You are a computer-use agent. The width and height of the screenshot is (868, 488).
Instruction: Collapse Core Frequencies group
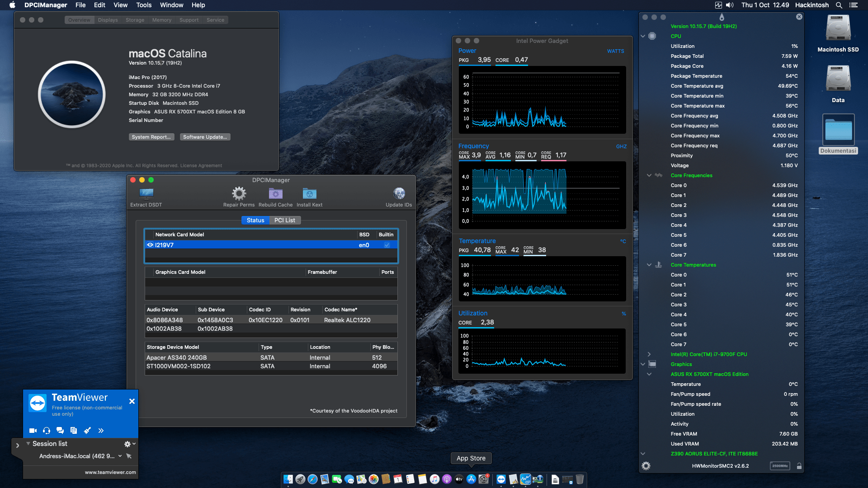tap(649, 175)
